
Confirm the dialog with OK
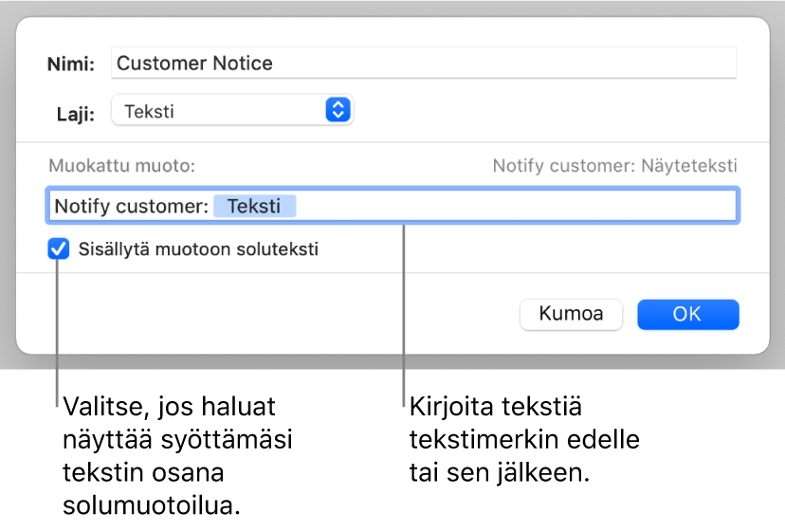(687, 314)
